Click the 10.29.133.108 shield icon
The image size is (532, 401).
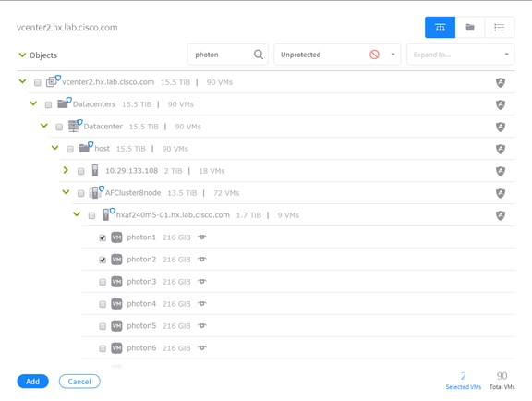(501, 171)
